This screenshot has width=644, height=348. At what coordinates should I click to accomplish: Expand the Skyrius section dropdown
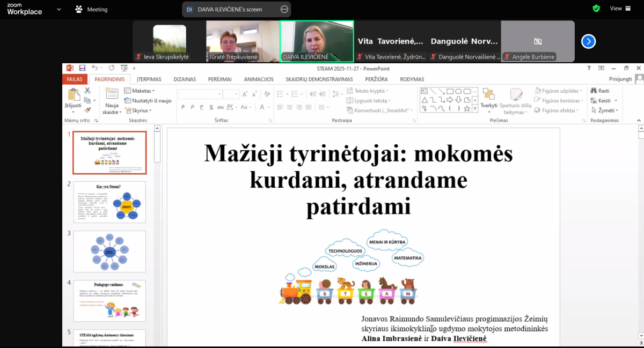138,110
